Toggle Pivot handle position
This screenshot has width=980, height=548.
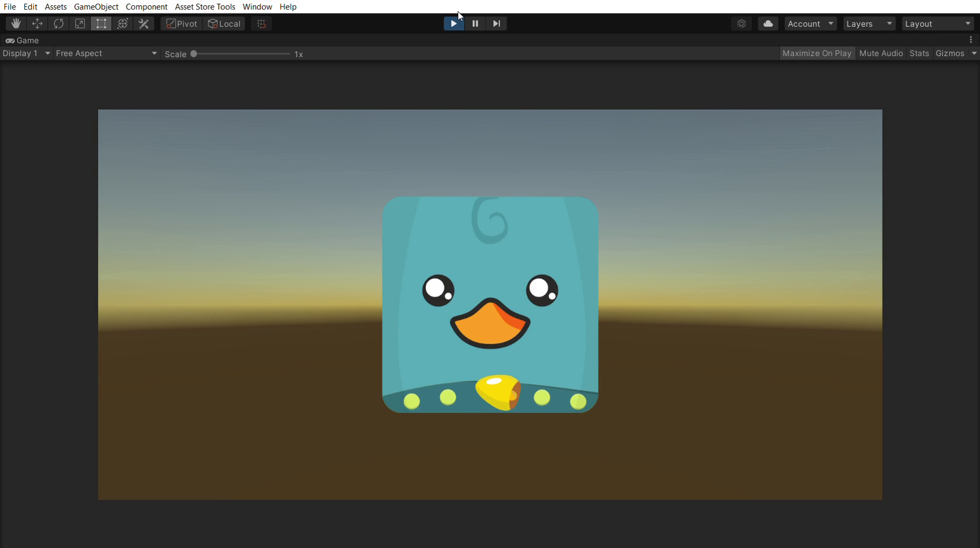click(x=182, y=23)
